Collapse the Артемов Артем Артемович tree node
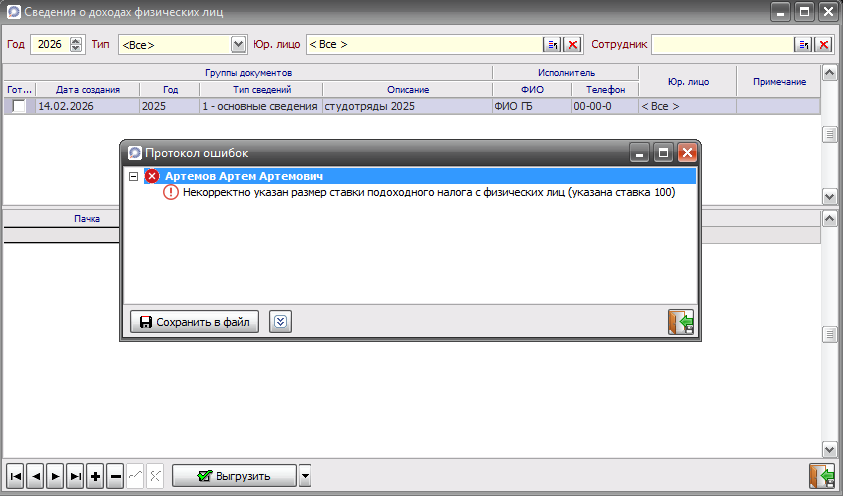Viewport: 843px width, 496px height. click(133, 176)
